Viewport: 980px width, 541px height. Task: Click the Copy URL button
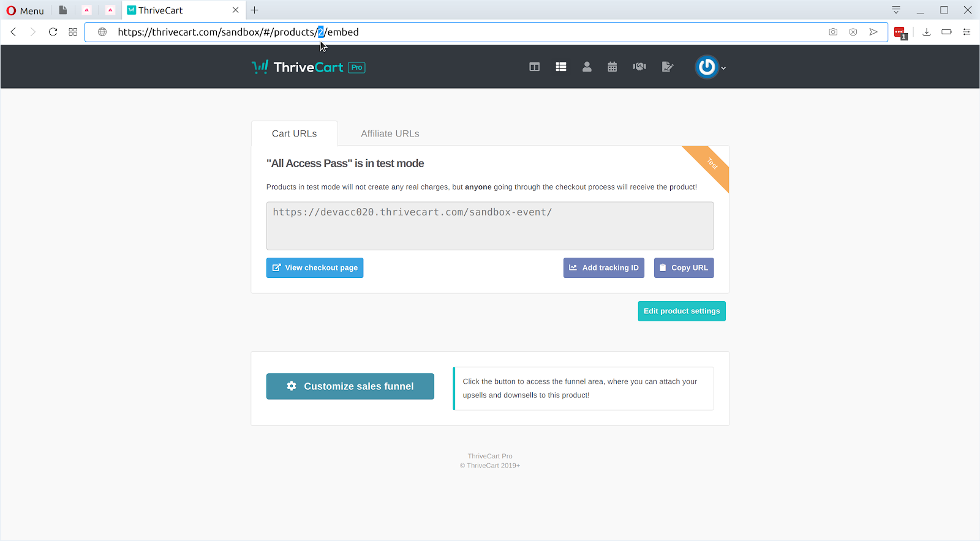[684, 268]
